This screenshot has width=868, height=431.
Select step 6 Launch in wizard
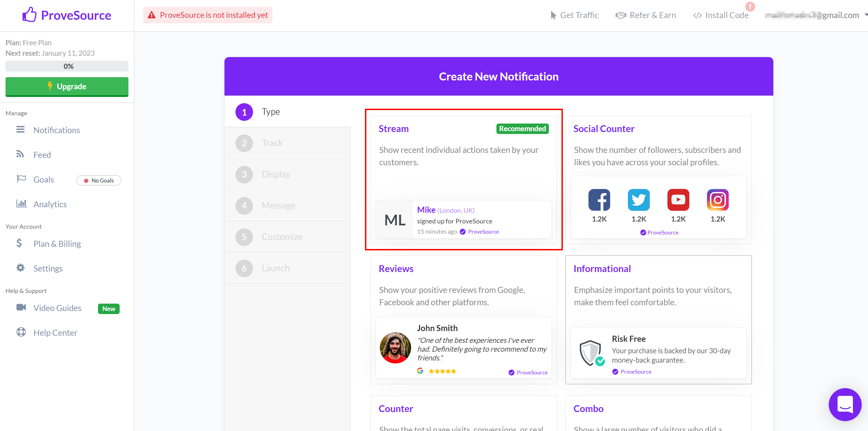coord(287,268)
